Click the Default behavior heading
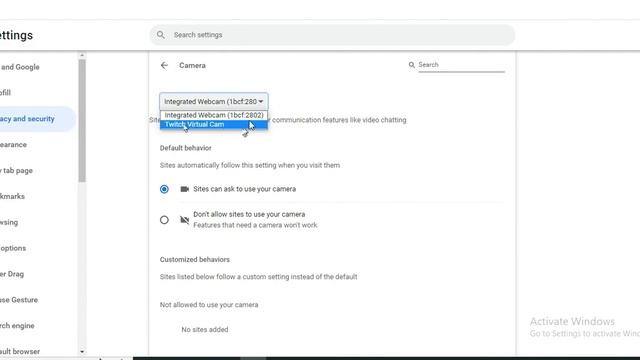 [x=186, y=148]
